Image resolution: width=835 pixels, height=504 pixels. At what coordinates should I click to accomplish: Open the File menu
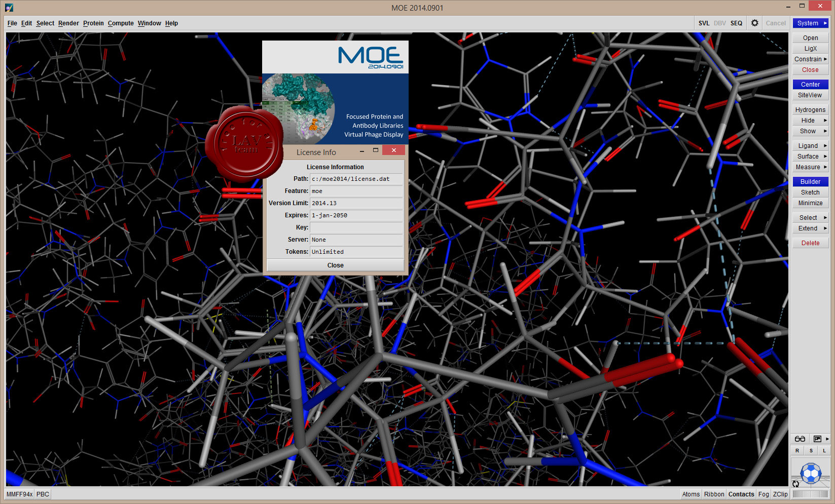pos(12,23)
